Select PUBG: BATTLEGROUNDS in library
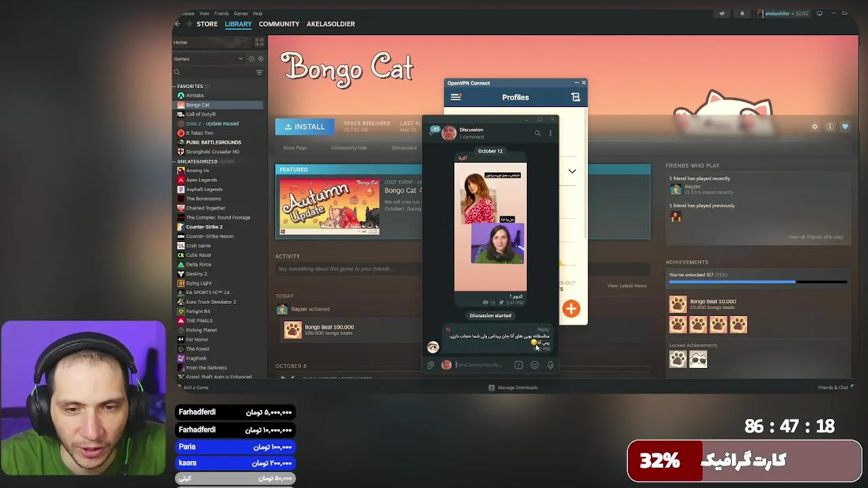 coord(214,142)
